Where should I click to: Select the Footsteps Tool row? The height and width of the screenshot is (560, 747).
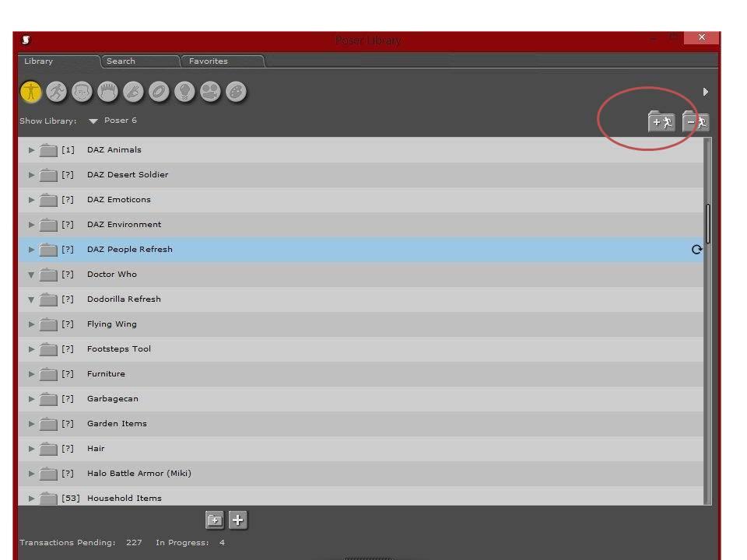(360, 349)
